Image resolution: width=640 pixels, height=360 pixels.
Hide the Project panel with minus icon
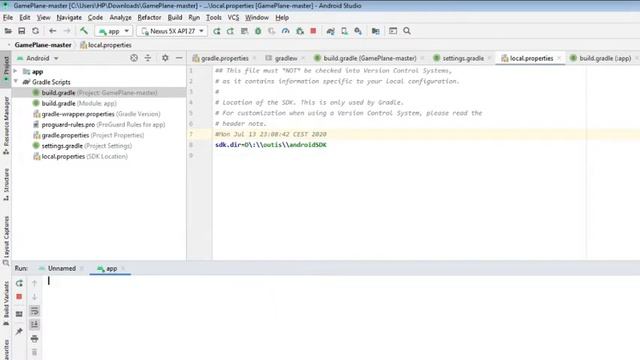click(x=179, y=58)
